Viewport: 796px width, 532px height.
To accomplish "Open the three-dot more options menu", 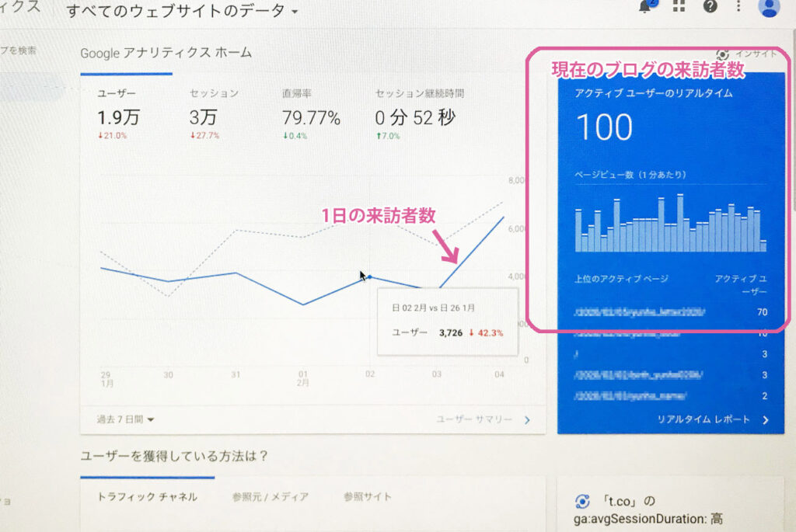I will 738,5.
